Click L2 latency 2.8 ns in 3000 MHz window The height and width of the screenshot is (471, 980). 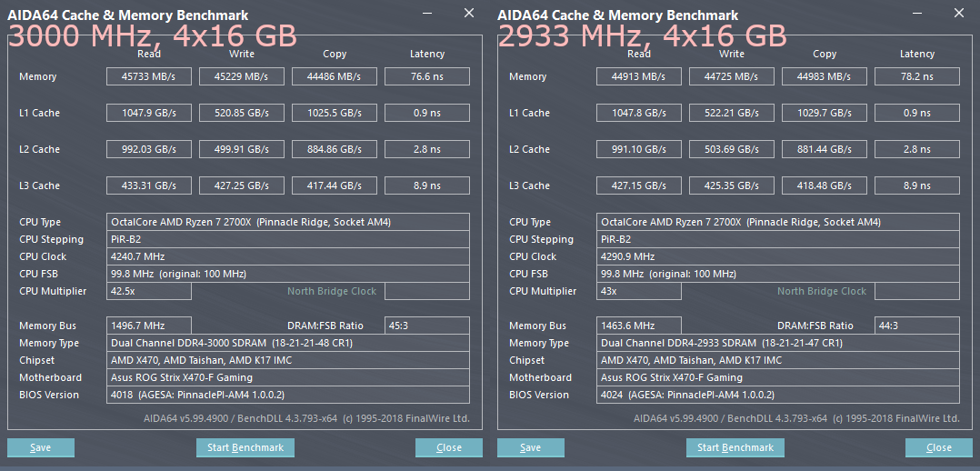427,149
